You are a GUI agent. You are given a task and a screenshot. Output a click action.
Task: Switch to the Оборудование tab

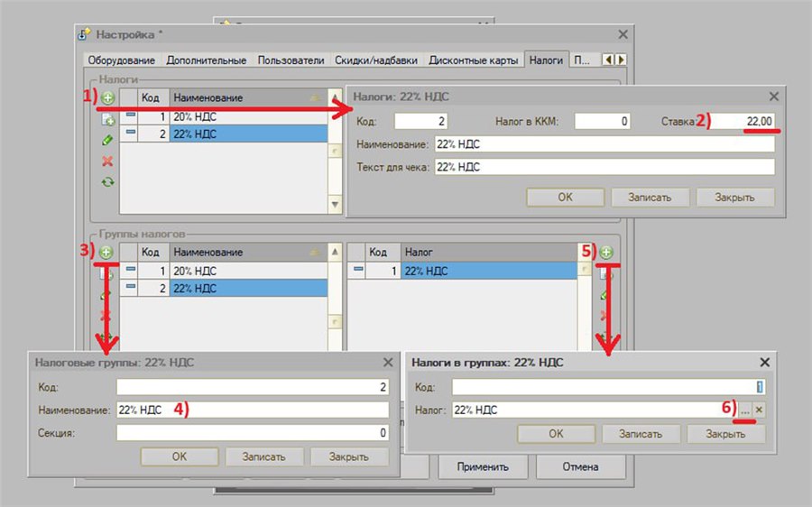click(121, 60)
